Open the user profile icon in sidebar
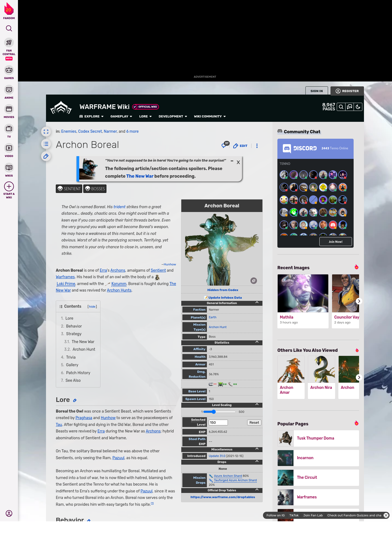The height and width of the screenshot is (545, 392). pos(9,513)
